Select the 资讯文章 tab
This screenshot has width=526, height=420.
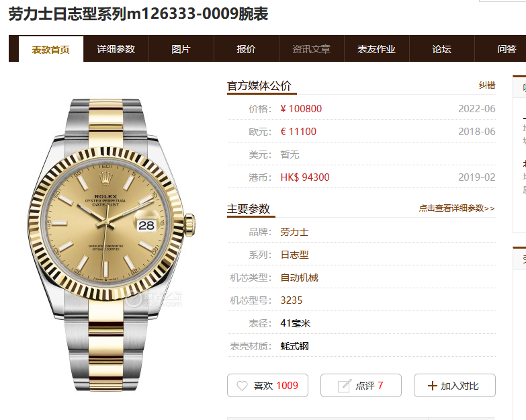pos(311,49)
